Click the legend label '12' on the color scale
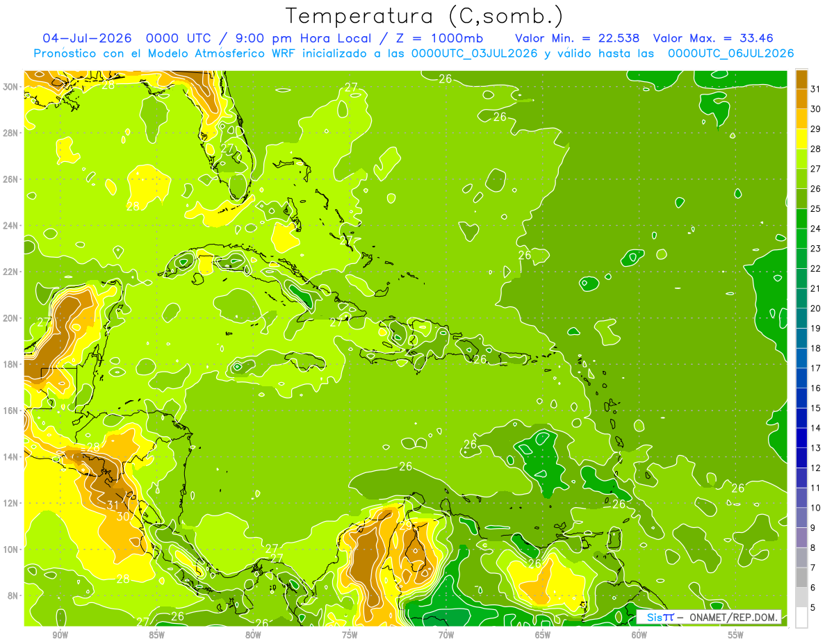The height and width of the screenshot is (644, 834). pyautogui.click(x=816, y=468)
